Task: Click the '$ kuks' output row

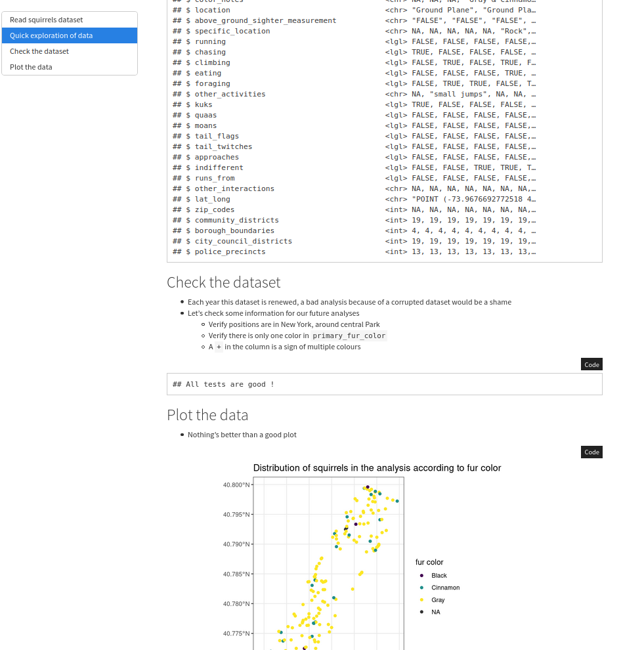Action: pyautogui.click(x=354, y=105)
